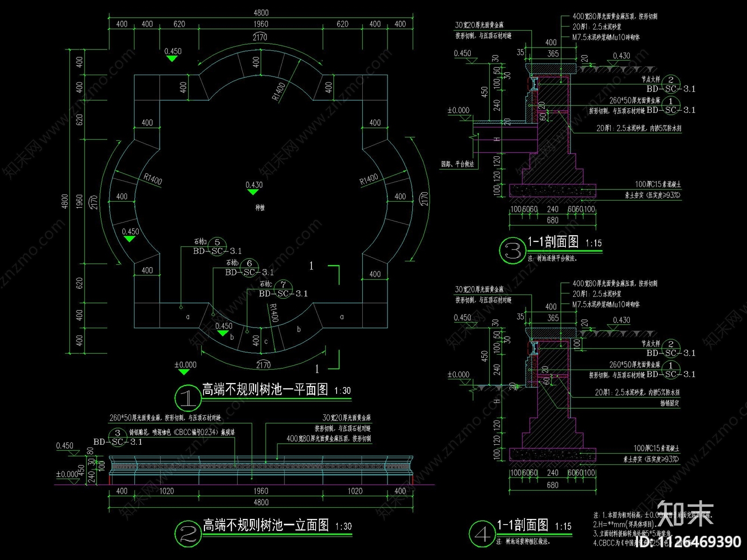Click the '种植' label in plan center
Viewport: 747px width, 560px height.
click(x=260, y=208)
